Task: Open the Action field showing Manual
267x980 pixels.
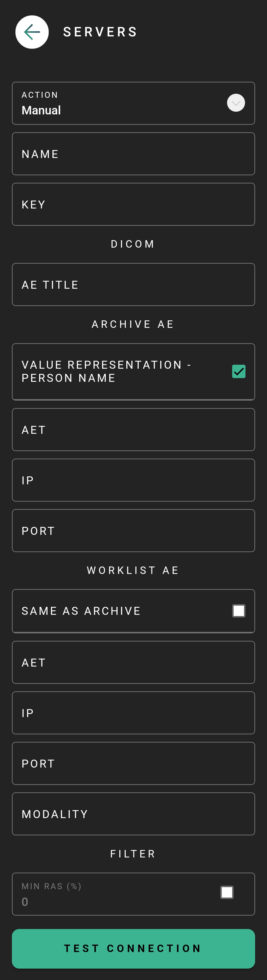Action: [x=133, y=103]
